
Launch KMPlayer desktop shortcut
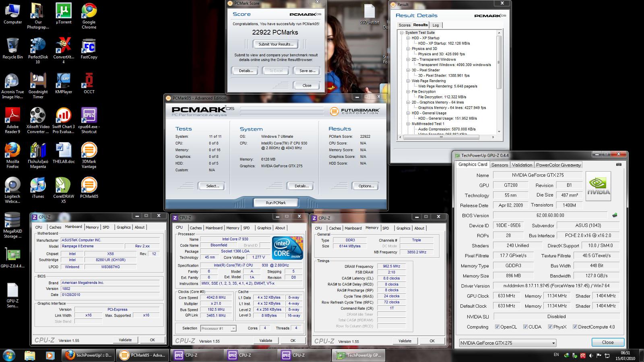click(64, 84)
